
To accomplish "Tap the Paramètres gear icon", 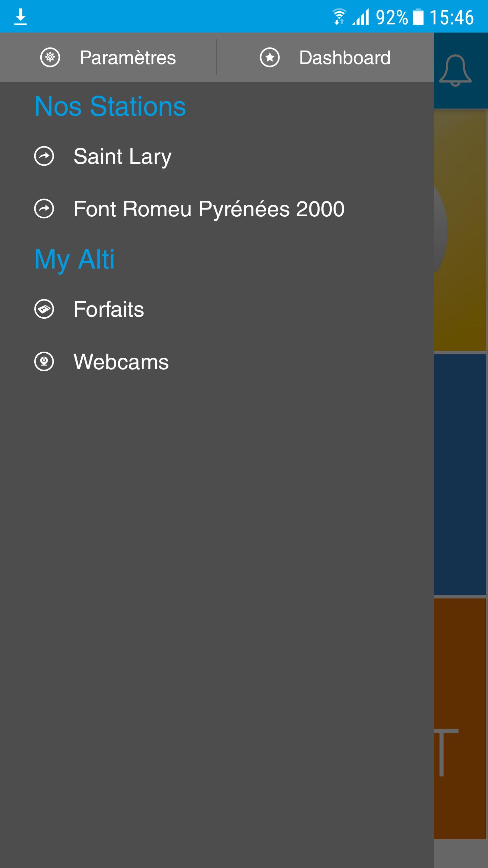I will [x=50, y=57].
